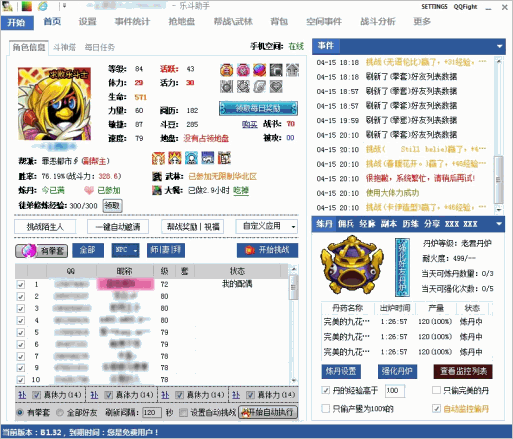Screen dimensions: 513x439
Task: Expand the 炼丹 tab bar dropdown arrow
Action: [499, 224]
